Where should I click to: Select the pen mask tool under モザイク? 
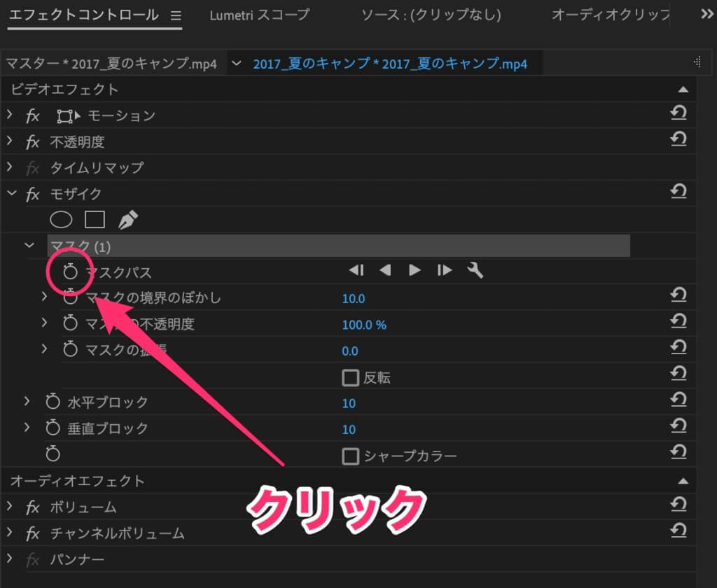pyautogui.click(x=127, y=220)
